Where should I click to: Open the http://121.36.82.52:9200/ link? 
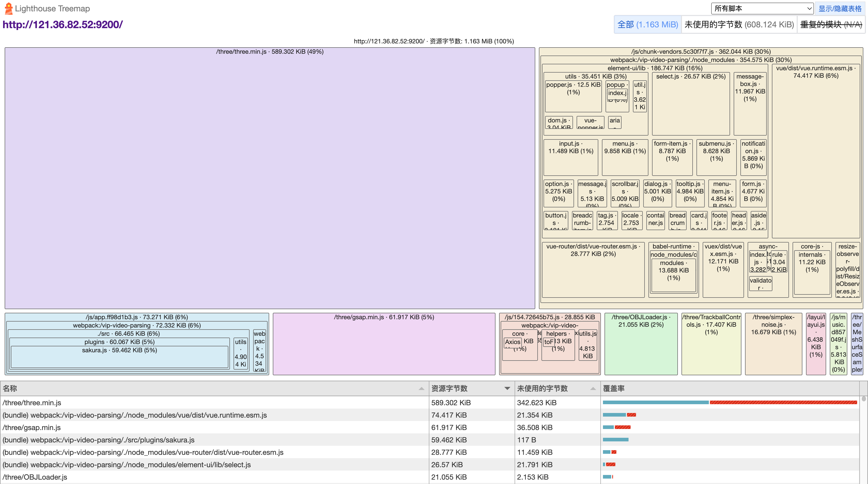coord(63,24)
